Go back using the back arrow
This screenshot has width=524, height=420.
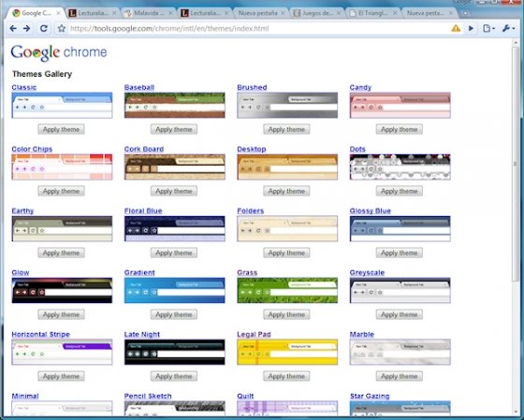point(13,29)
